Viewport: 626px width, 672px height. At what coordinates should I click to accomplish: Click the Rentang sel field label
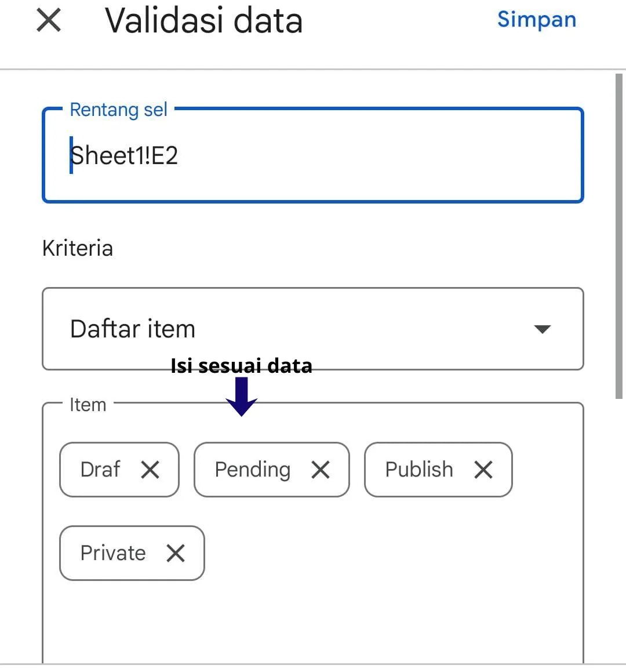(118, 110)
